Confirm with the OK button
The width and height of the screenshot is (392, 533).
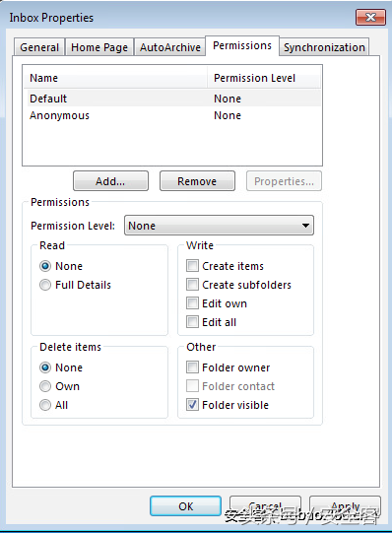[x=185, y=506]
